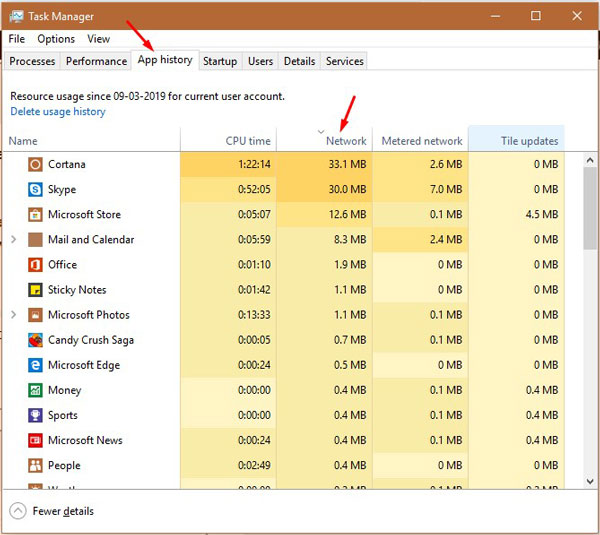This screenshot has width=600, height=535.
Task: Click the scrollbar down arrow
Action: (x=590, y=481)
